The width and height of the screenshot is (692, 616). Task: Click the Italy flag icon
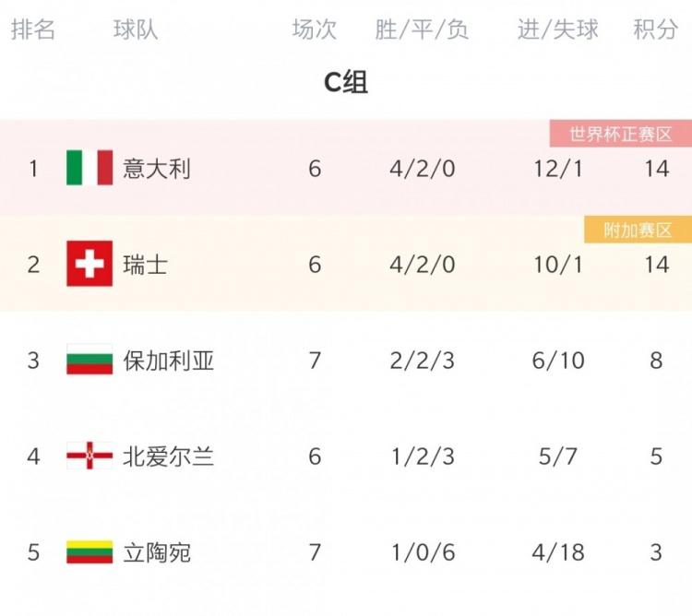pyautogui.click(x=89, y=168)
